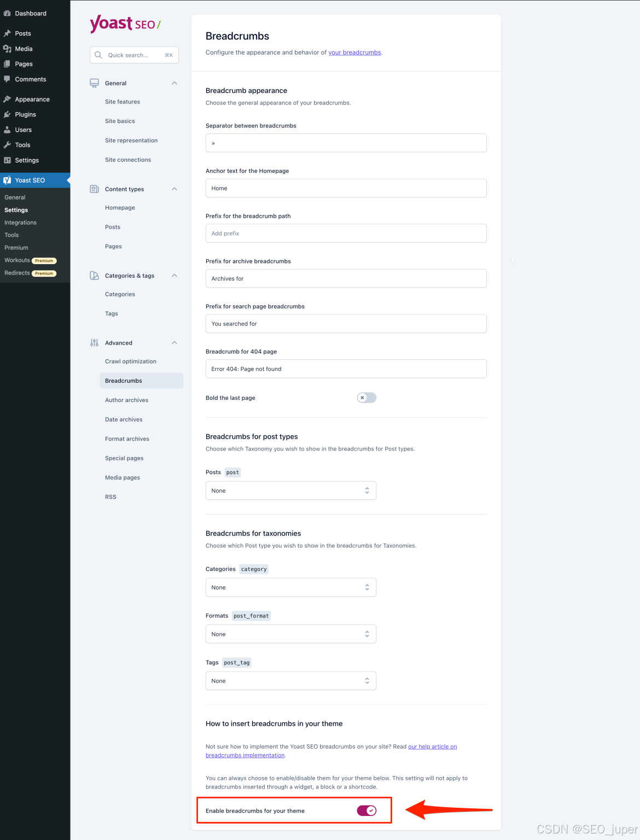Click the Pages icon in WordPress menu

7,64
